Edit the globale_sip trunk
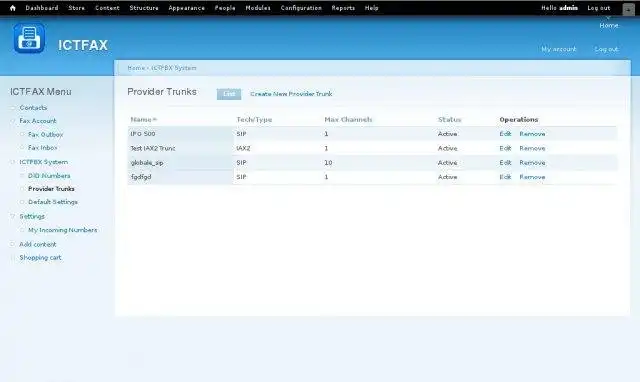The height and width of the screenshot is (382, 640). [x=505, y=162]
